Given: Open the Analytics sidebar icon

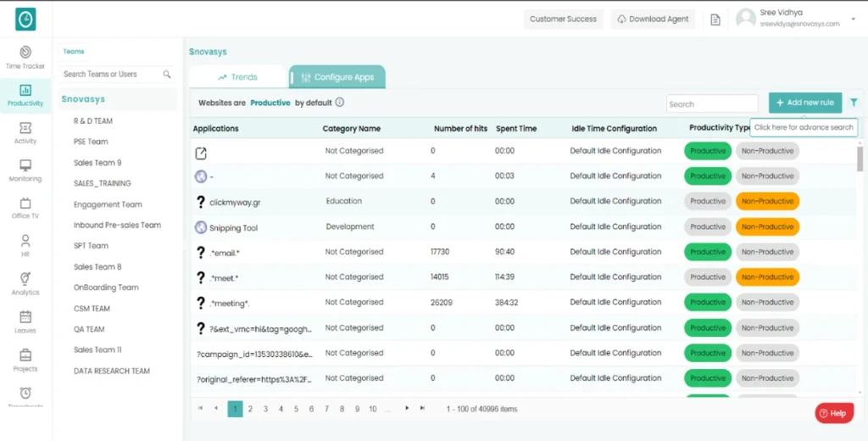Looking at the screenshot, I should [25, 279].
